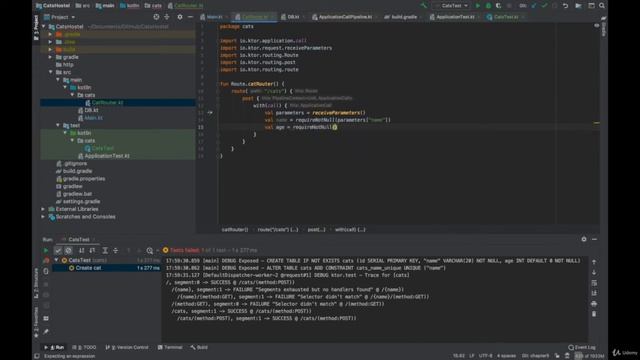Image resolution: width=640 pixels, height=360 pixels.
Task: Toggle soft-wrap icon in console
Action: pos(594,283)
